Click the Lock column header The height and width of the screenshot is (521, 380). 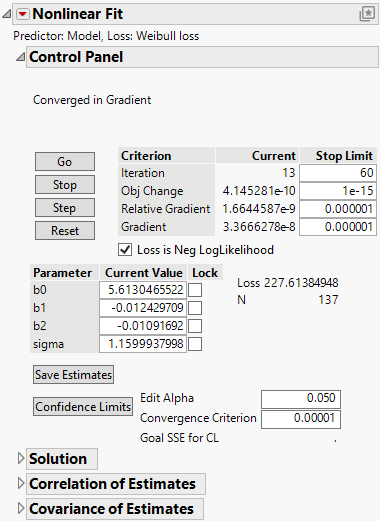[x=205, y=273]
